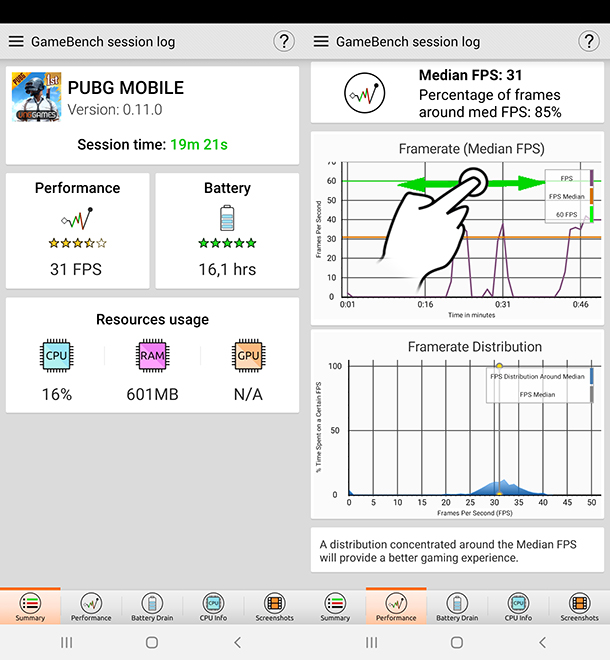This screenshot has width=610, height=660.
Task: Select CPU Info tab in right bottom bar
Action: [x=518, y=607]
